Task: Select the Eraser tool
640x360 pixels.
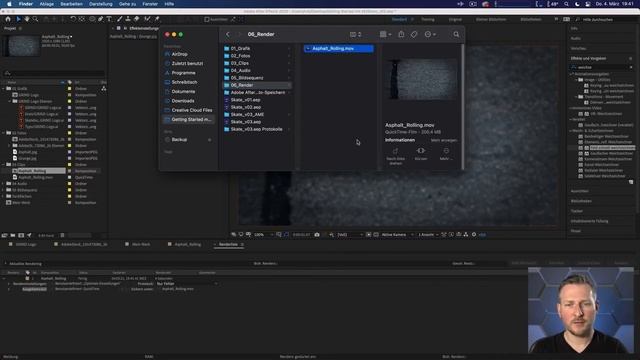Action: pyautogui.click(x=137, y=19)
